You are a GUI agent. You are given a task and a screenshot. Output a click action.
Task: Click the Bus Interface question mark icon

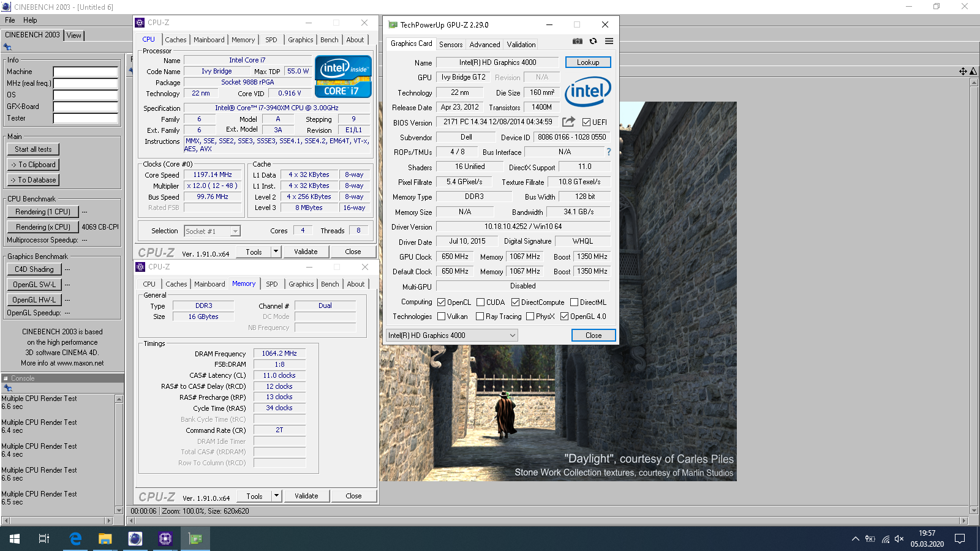(x=608, y=152)
